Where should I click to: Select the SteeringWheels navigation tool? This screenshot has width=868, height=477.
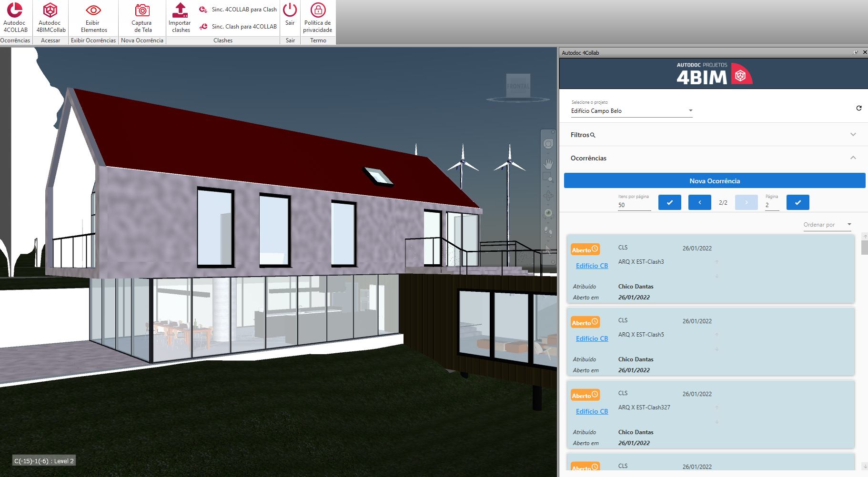pyautogui.click(x=548, y=144)
